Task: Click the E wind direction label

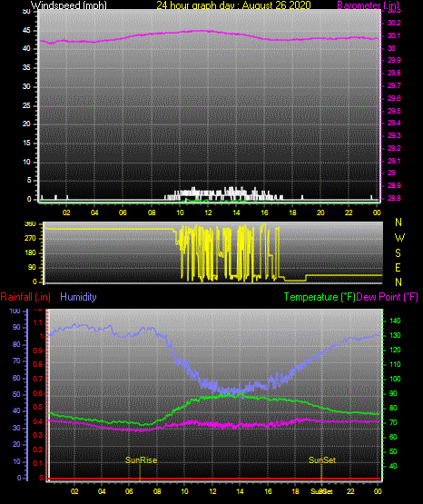Action: [x=398, y=268]
